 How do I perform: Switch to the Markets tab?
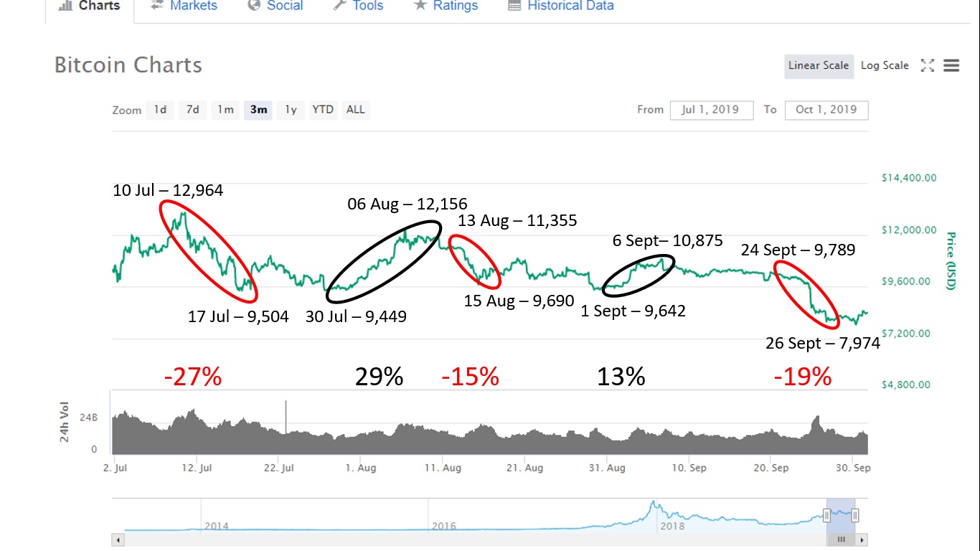184,6
